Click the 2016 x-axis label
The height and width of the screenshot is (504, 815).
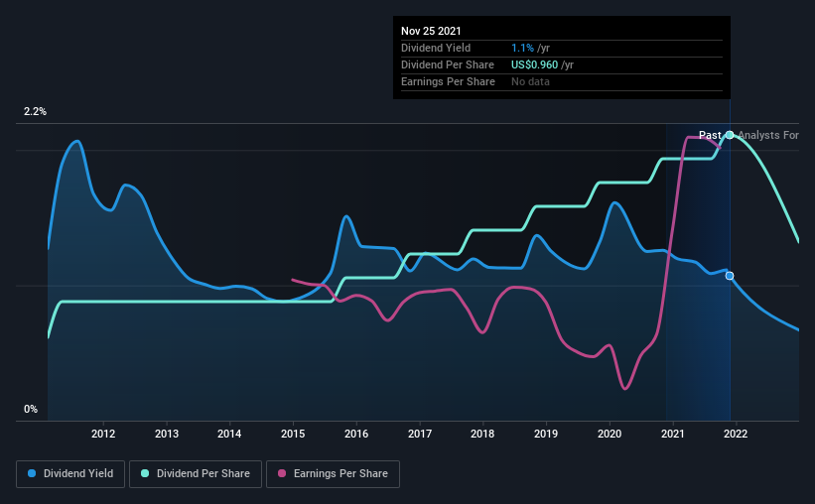click(x=356, y=434)
